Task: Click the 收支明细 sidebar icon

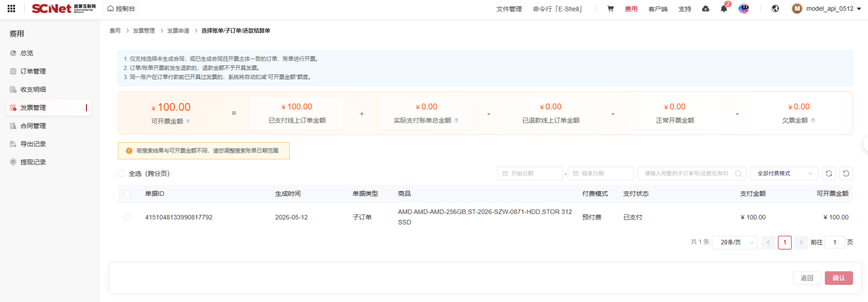Action: pos(13,90)
